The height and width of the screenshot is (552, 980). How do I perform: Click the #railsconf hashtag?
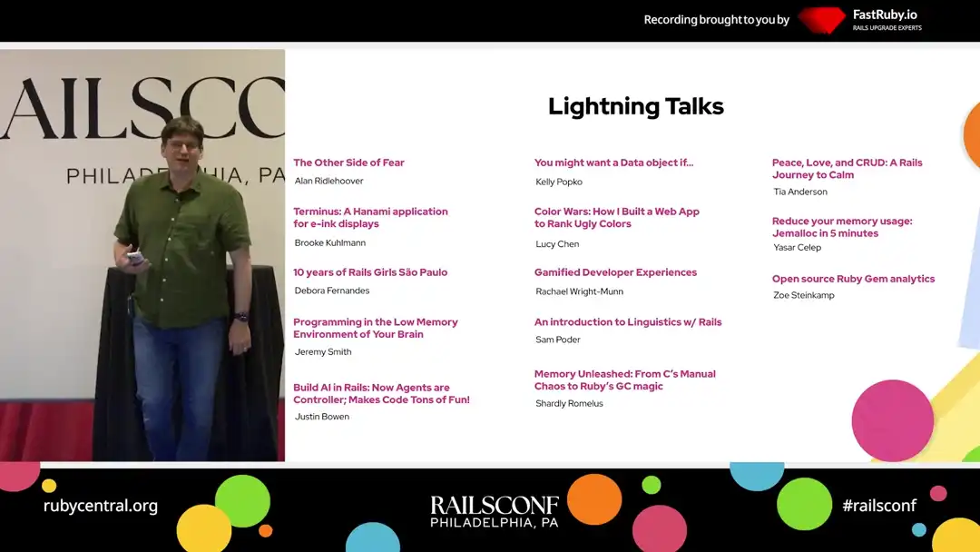[879, 505]
